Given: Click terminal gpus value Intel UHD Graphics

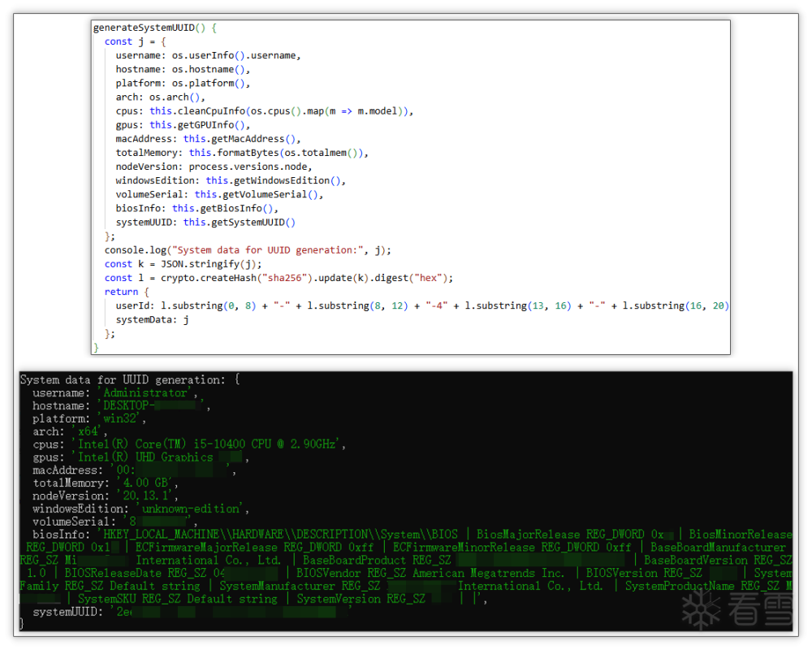Looking at the screenshot, I should (x=158, y=457).
